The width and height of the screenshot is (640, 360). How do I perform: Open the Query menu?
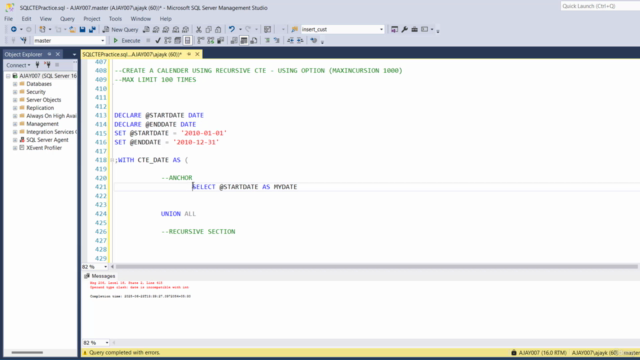pyautogui.click(x=67, y=19)
